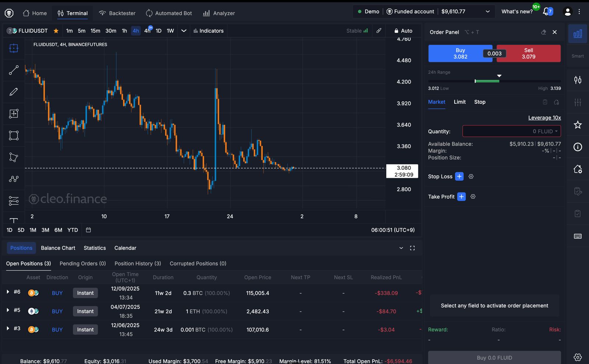Viewport: 589px width, 364px height.
Task: Open the keyboard shortcuts panel in the sidebar
Action: click(x=577, y=236)
